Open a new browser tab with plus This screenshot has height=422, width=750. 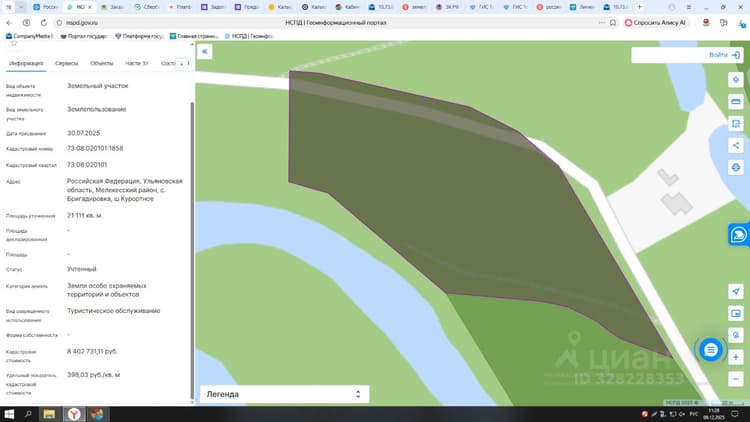click(639, 7)
